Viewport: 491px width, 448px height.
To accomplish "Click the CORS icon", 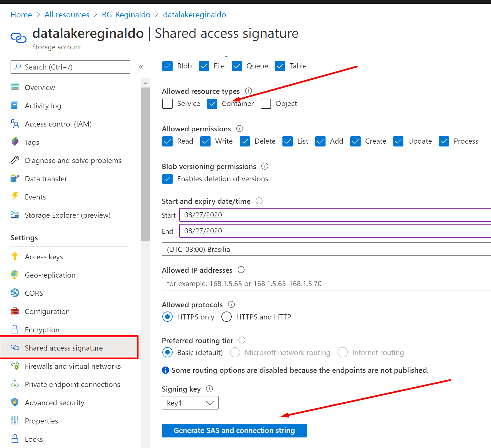I will click(x=15, y=293).
